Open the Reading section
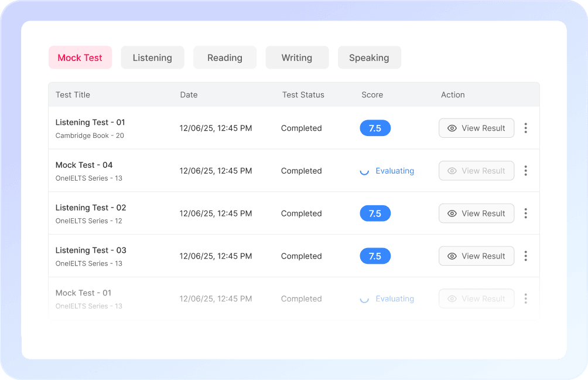588x380 pixels. point(224,57)
